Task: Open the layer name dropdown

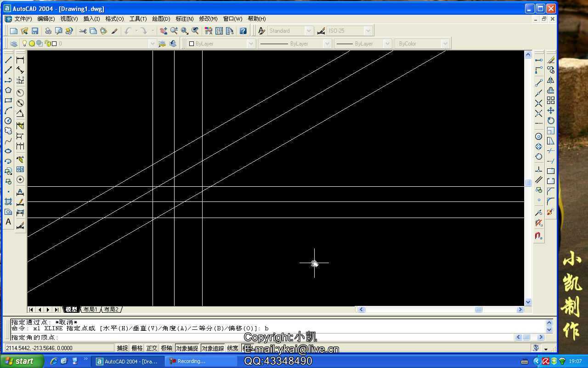Action: click(x=152, y=44)
